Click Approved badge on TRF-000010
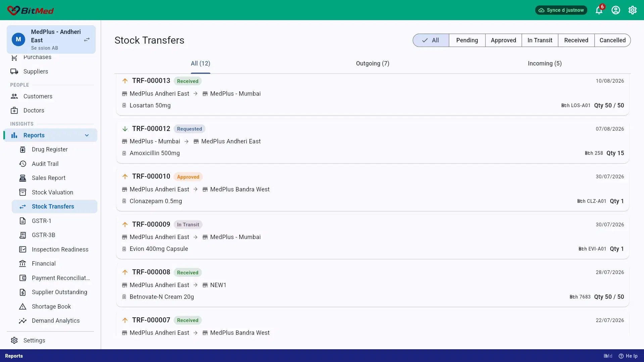Image resolution: width=644 pixels, height=362 pixels. (x=188, y=177)
